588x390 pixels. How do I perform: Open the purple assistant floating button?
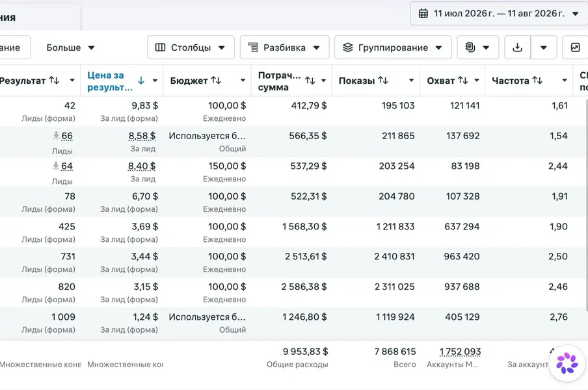point(567,363)
